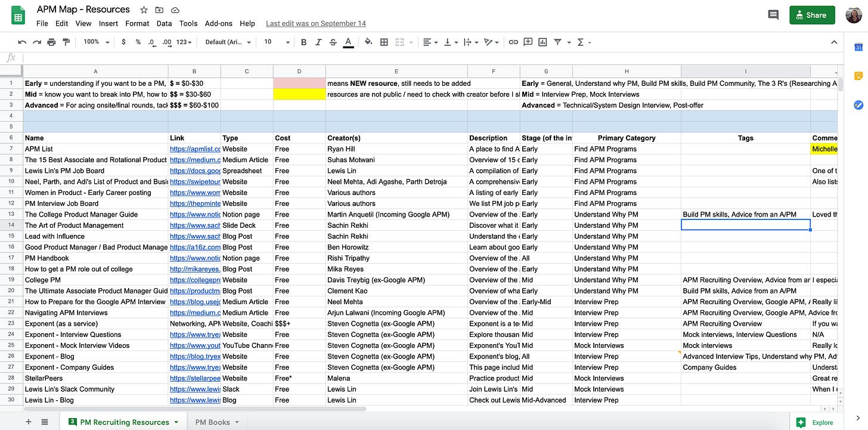Select the StellarPeers name cell
Image resolution: width=868 pixels, height=430 pixels.
(95, 378)
